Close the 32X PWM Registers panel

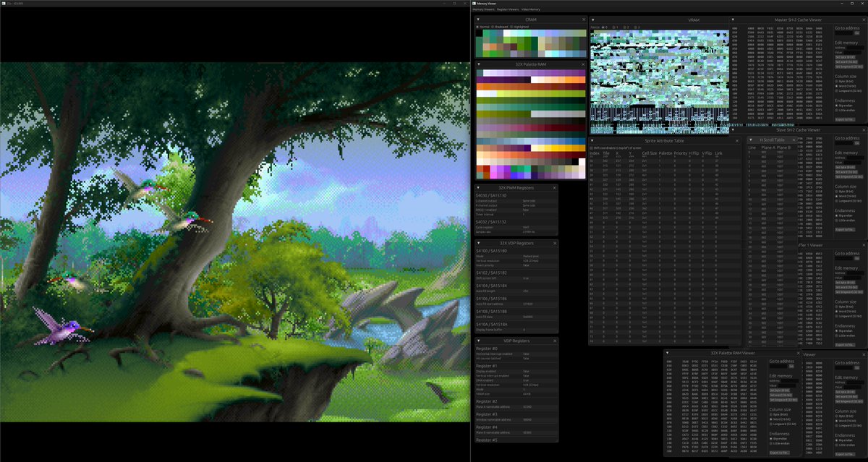pyautogui.click(x=554, y=187)
